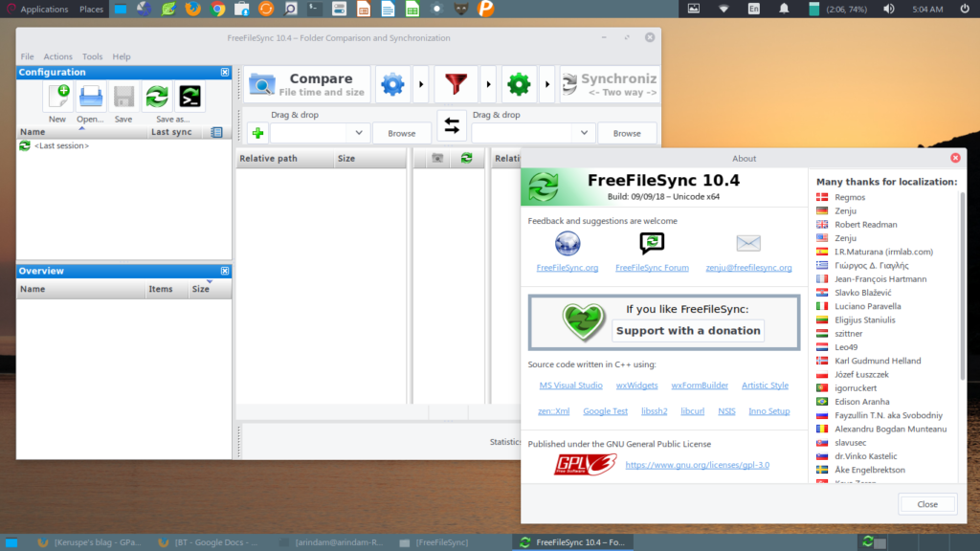
Task: Open the Actions menu
Action: tap(57, 55)
